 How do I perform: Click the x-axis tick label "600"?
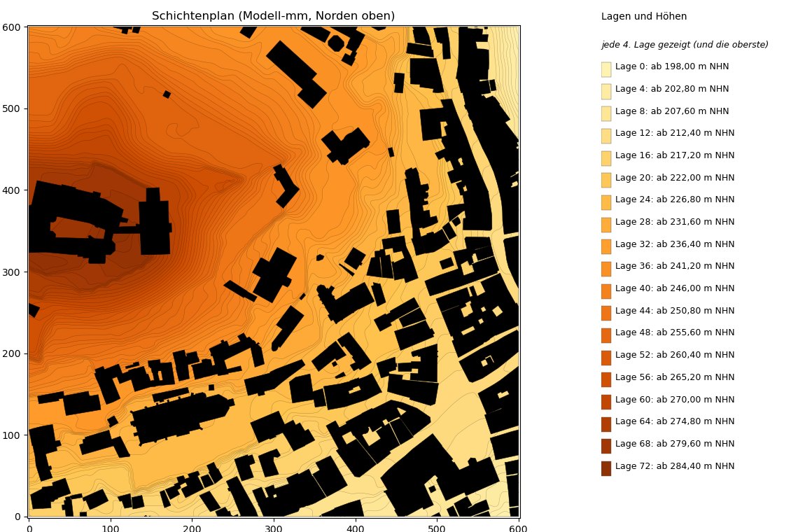(518, 528)
